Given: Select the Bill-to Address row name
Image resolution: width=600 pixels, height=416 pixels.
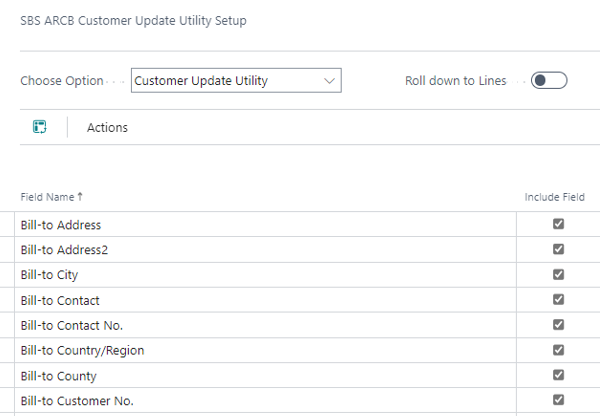Looking at the screenshot, I should coord(61,225).
